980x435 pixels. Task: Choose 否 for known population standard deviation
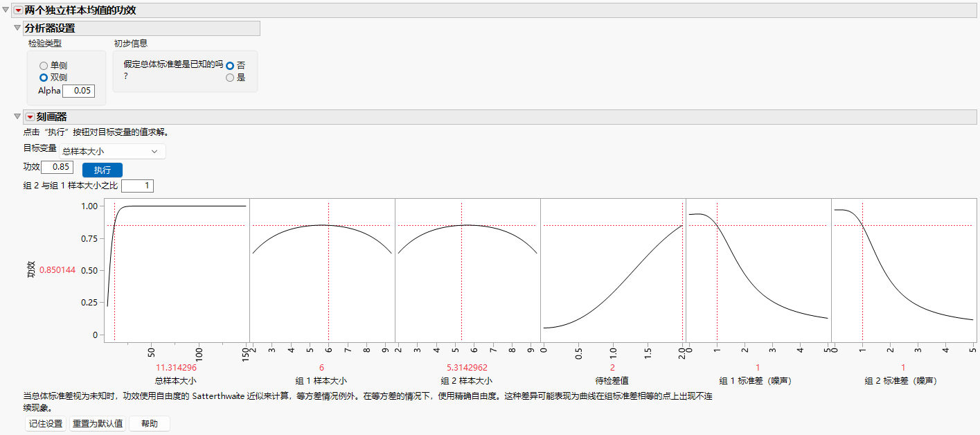(230, 66)
